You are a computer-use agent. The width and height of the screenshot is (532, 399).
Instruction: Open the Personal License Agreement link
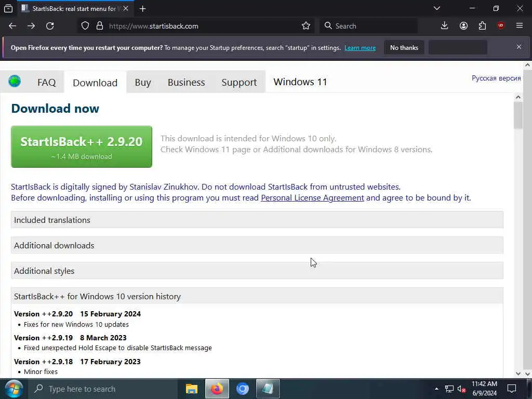312,198
